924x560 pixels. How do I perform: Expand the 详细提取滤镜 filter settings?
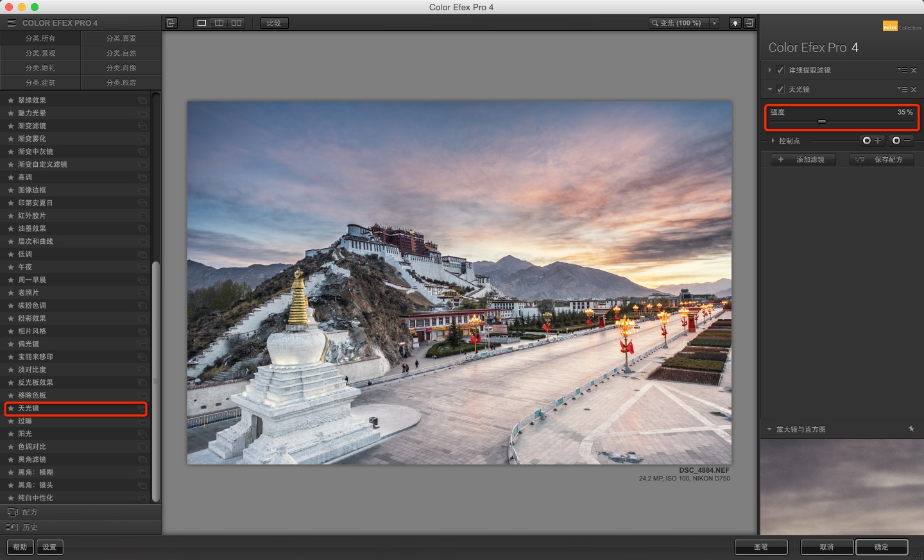click(769, 71)
